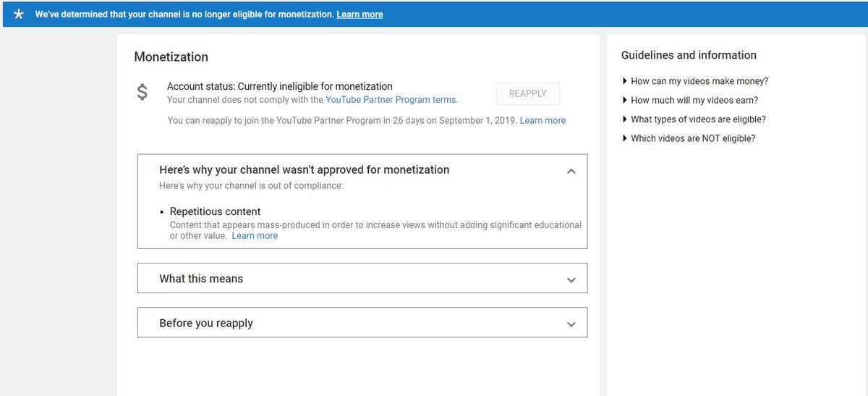This screenshot has height=396, width=868.
Task: Open the banner's Learn more link
Action: 359,14
